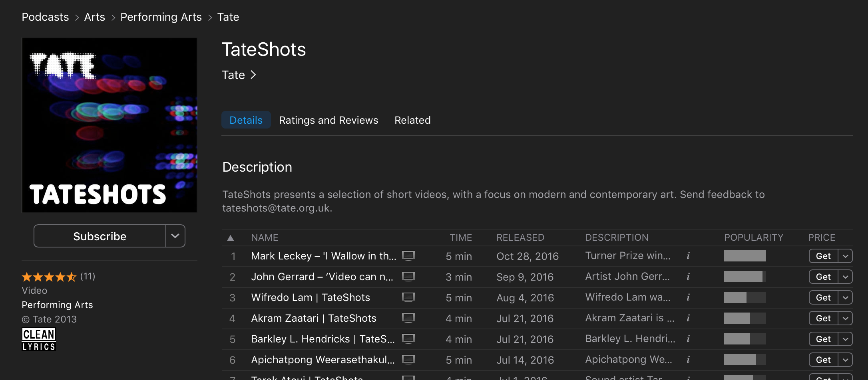
Task: Select episode "Akram Zaatari | TateShots"
Action: [314, 318]
